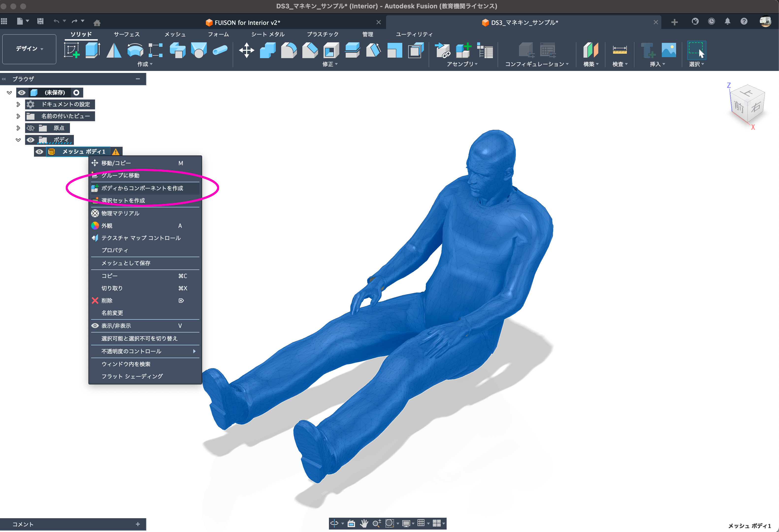Expand the ドキュメントの設定 tree node
Viewport: 779px width, 532px height.
(18, 104)
